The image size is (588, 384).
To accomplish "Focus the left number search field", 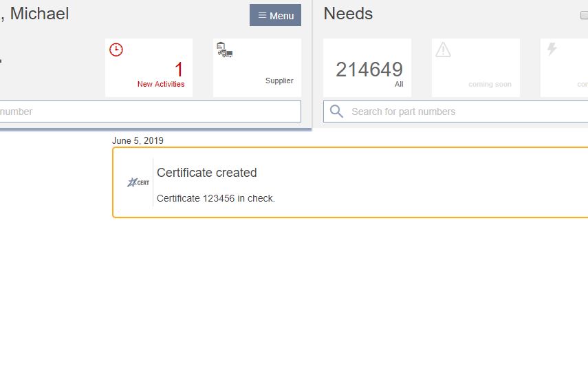I will click(150, 111).
